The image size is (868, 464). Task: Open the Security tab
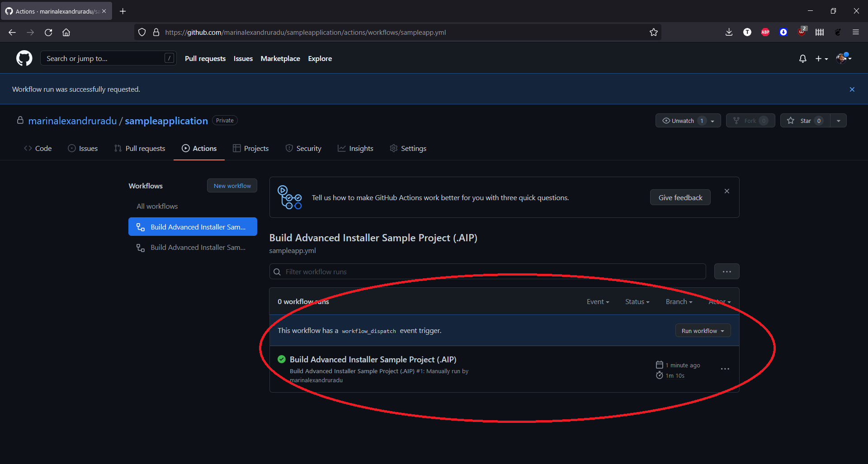point(303,148)
